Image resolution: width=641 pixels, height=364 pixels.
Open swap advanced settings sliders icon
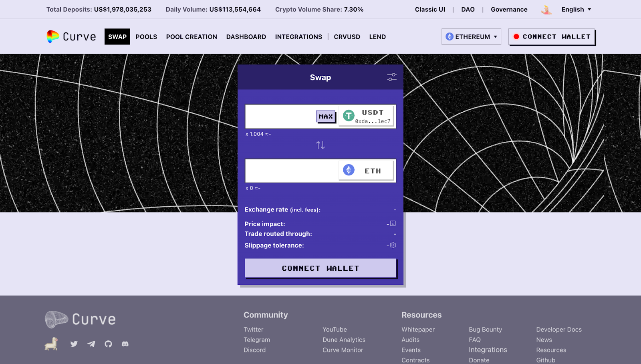[391, 77]
